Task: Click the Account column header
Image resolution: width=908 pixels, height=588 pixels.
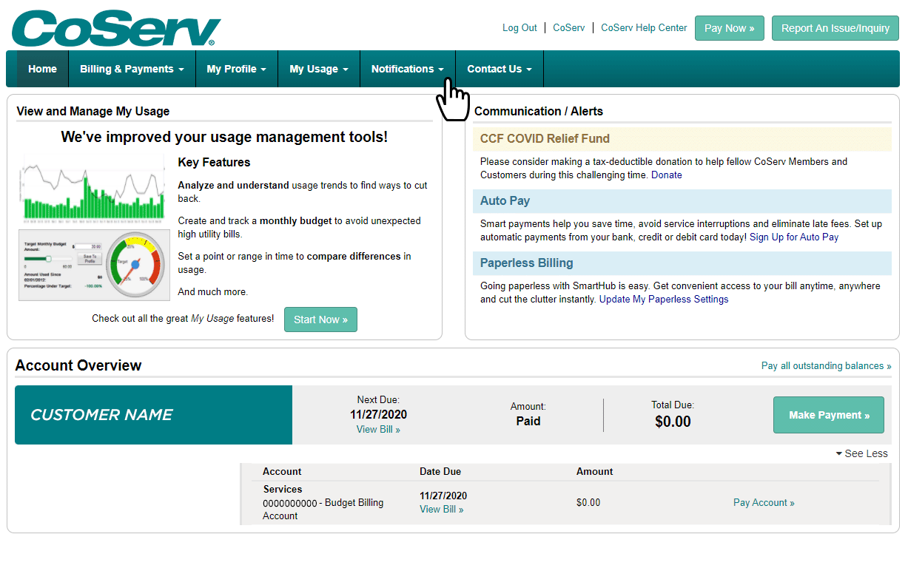Action: point(282,472)
